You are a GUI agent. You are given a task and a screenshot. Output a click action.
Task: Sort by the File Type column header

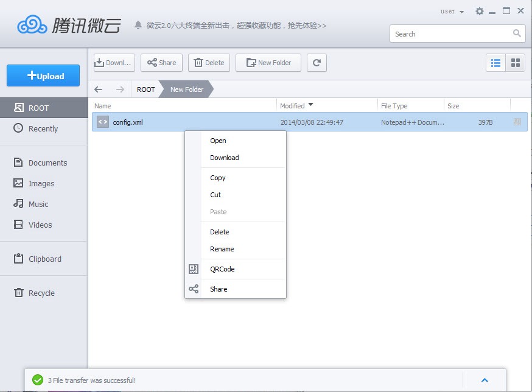[394, 106]
